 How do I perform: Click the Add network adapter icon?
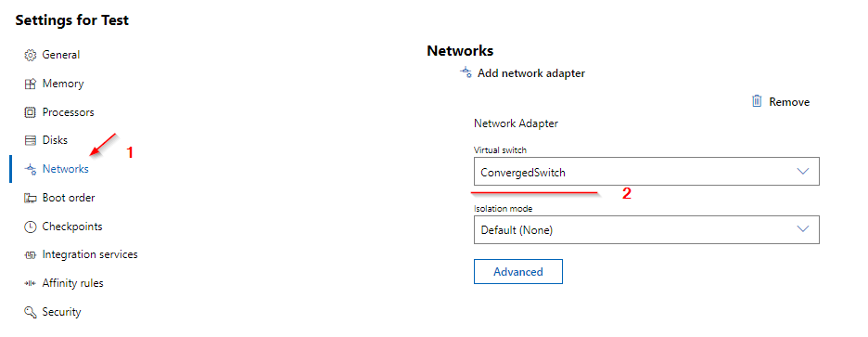point(466,72)
